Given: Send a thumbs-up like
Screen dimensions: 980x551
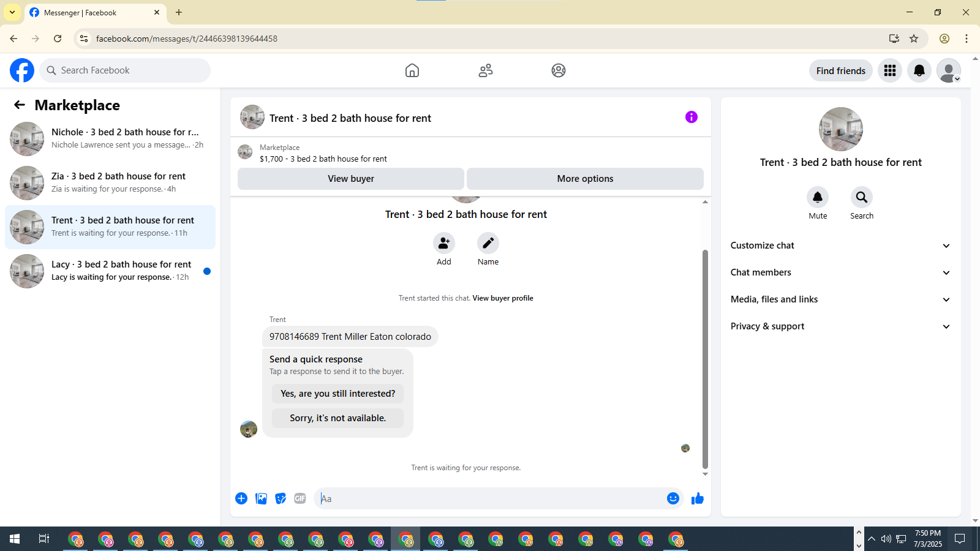Looking at the screenshot, I should (698, 498).
